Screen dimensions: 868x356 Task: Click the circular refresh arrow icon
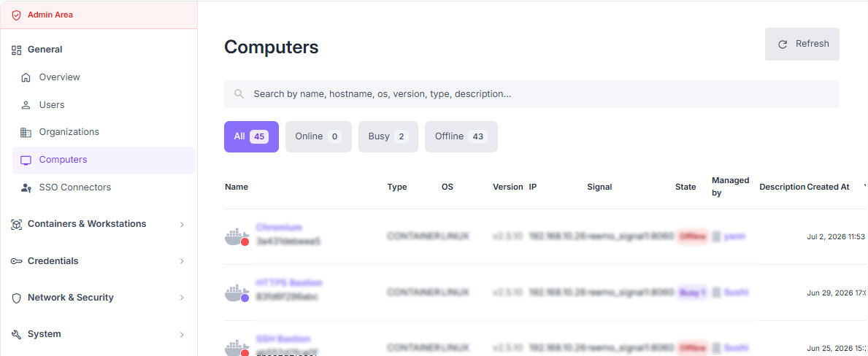pos(783,44)
